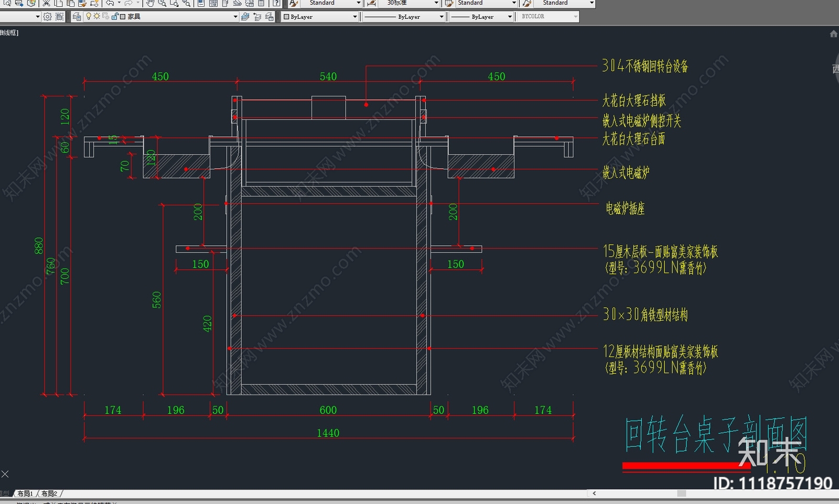
Task: Open the Help question mark icon
Action: click(x=276, y=3)
